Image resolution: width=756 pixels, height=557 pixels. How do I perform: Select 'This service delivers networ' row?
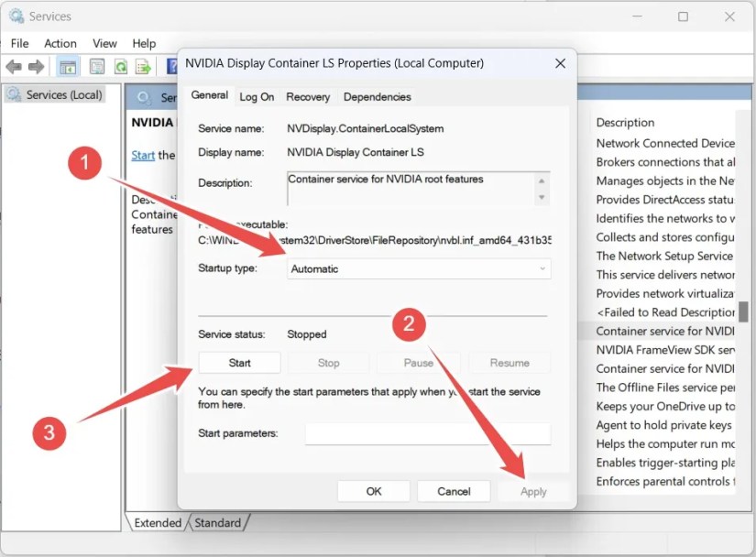point(665,275)
